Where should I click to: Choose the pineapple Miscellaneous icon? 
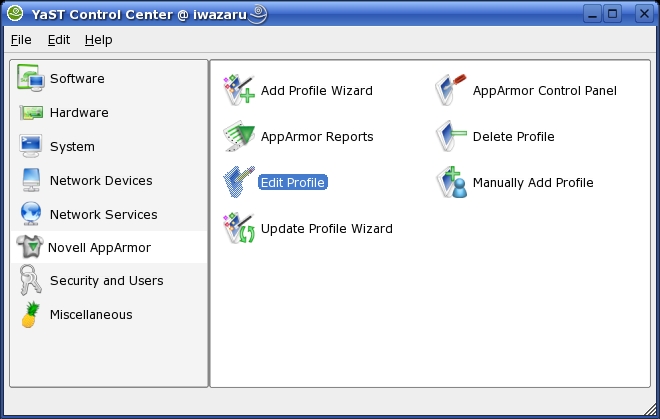point(31,314)
